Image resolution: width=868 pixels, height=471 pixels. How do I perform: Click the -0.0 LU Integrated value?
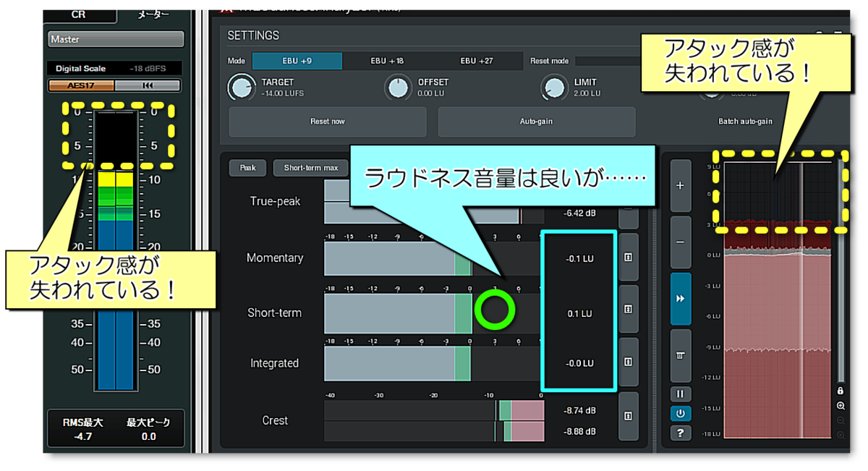(579, 363)
